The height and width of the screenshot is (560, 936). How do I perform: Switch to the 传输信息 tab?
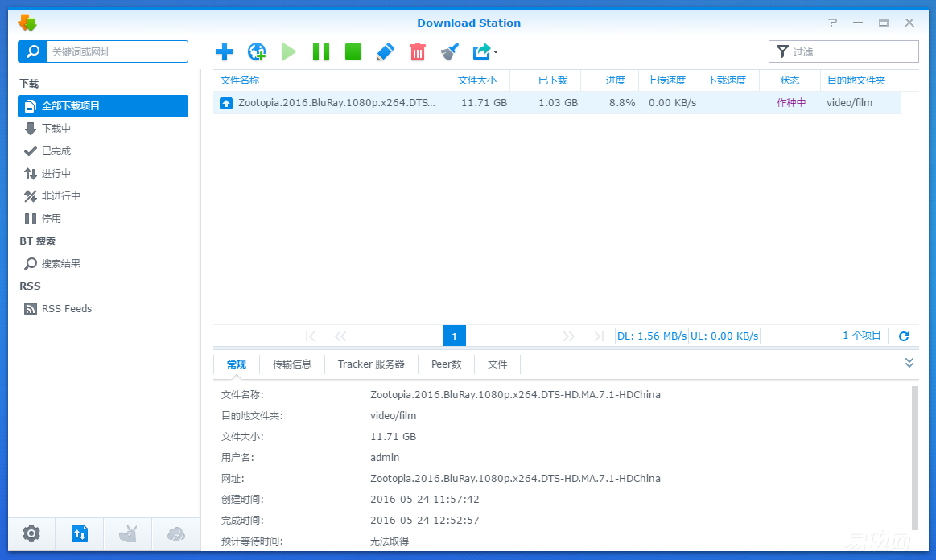(x=292, y=364)
